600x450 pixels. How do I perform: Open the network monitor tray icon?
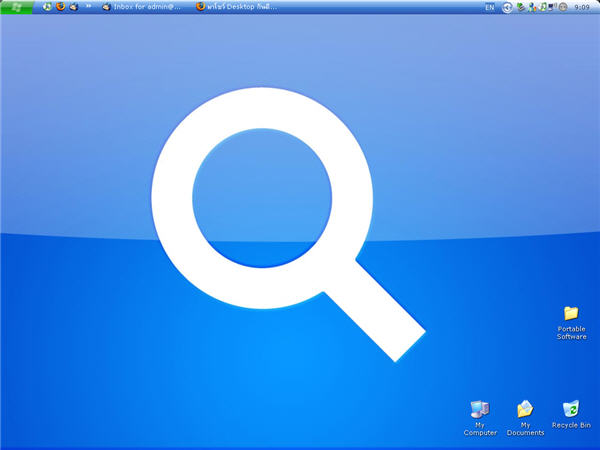tap(552, 7)
